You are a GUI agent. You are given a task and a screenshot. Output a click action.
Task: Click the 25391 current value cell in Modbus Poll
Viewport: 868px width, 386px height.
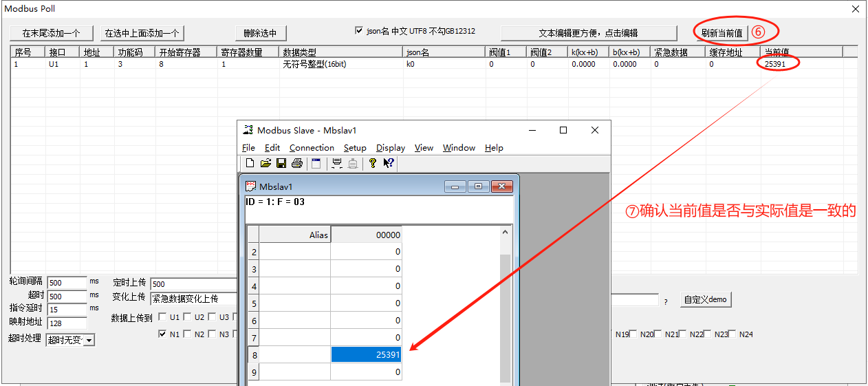click(x=802, y=64)
